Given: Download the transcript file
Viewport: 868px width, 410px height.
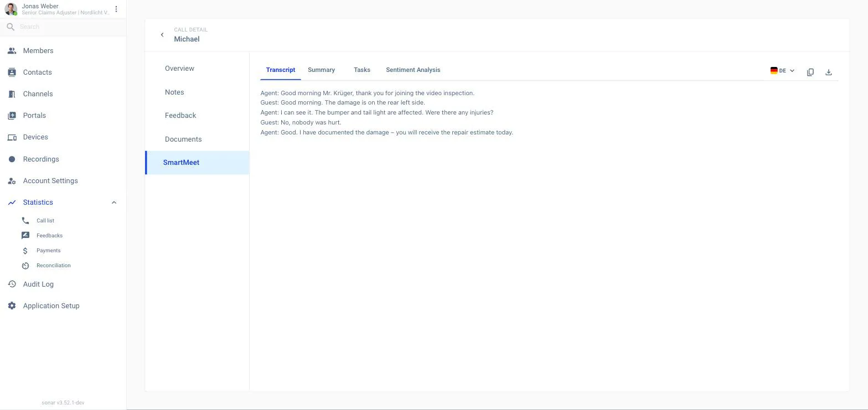Looking at the screenshot, I should click(829, 72).
